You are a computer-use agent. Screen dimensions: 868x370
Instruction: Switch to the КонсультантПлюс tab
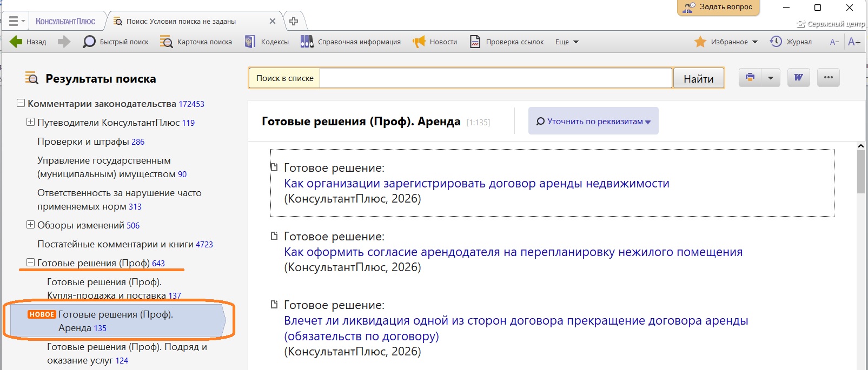65,21
